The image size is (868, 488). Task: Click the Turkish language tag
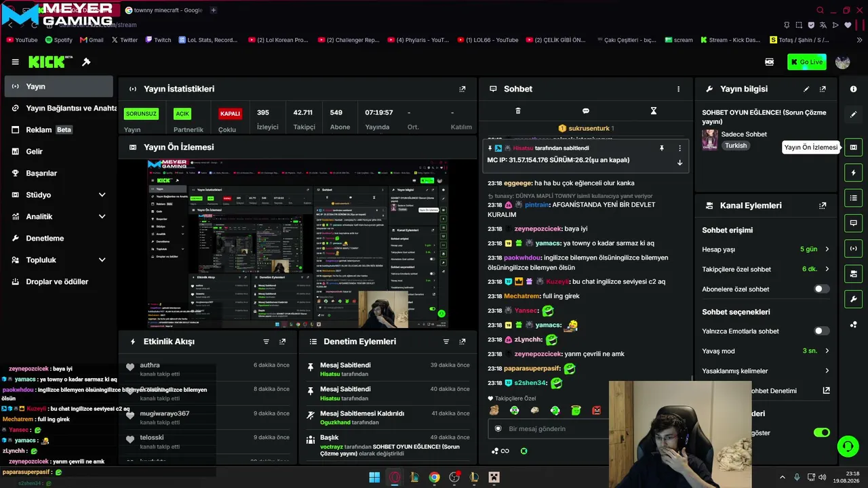pos(735,146)
